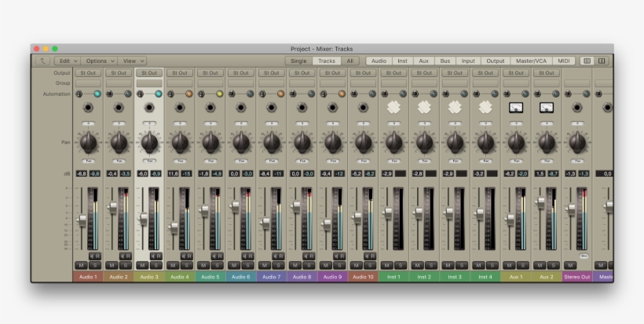Toggle input monitoring speaker on Audio 1

click(92, 256)
